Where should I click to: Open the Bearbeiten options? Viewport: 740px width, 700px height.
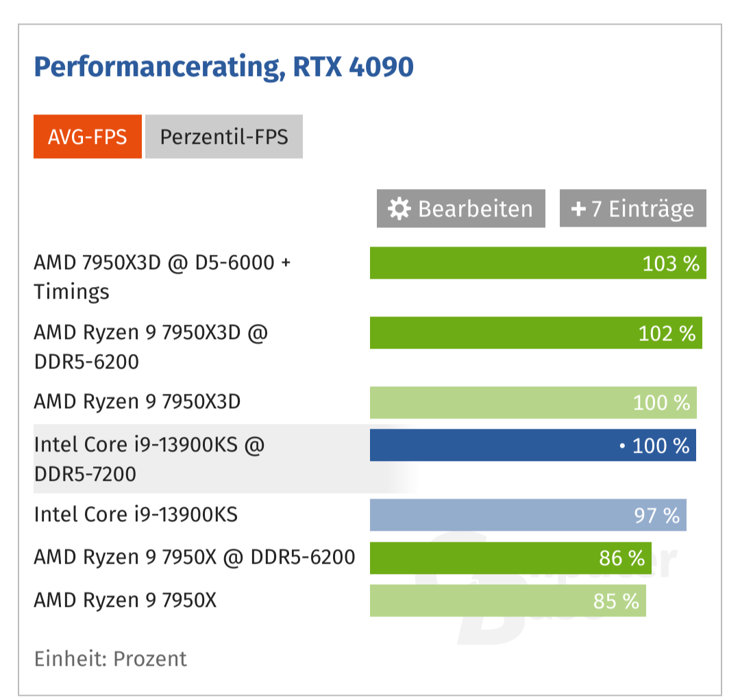[x=460, y=208]
